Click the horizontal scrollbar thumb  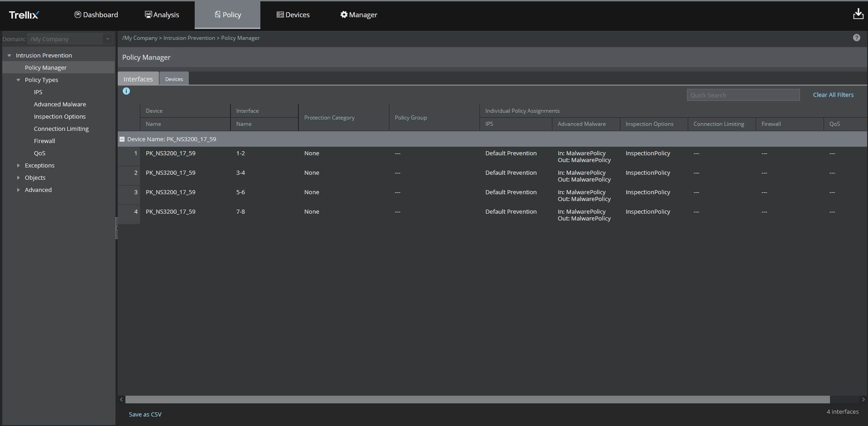tap(477, 399)
